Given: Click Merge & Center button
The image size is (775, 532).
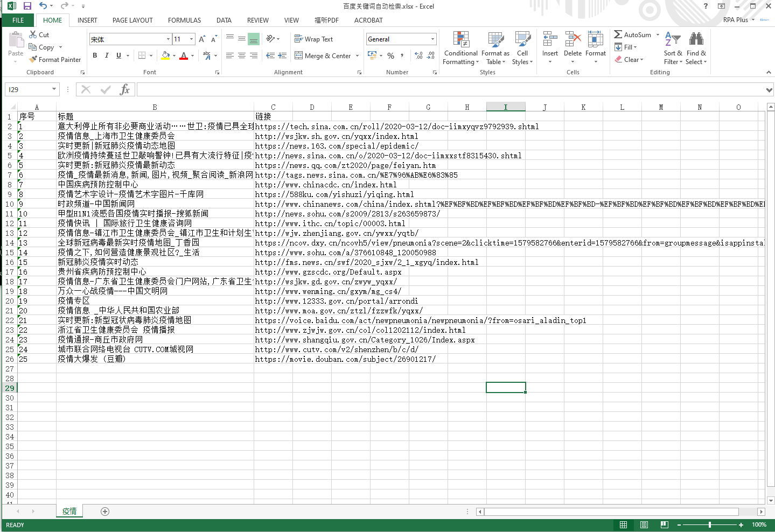Looking at the screenshot, I should [x=323, y=55].
